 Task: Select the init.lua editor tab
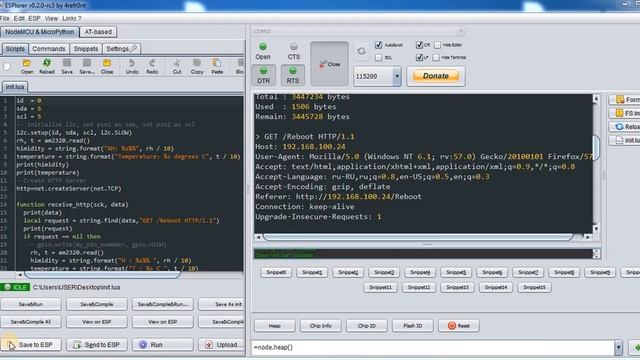pyautogui.click(x=15, y=87)
